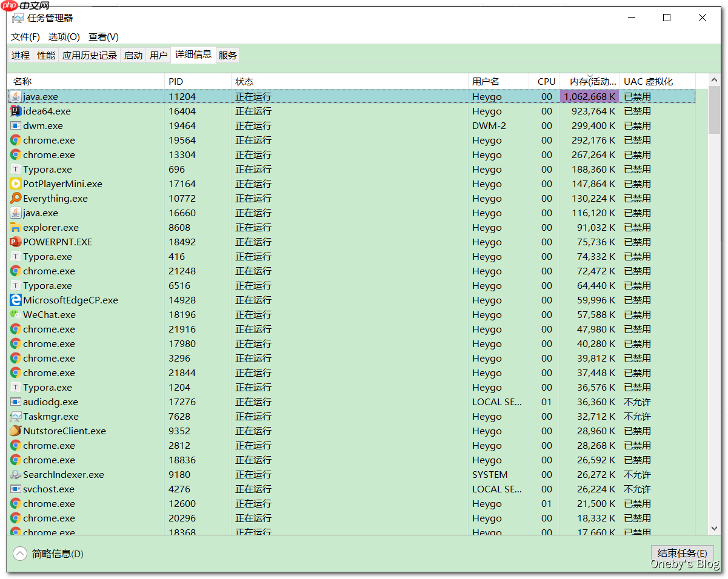Click the 结束任务(E) button
The width and height of the screenshot is (728, 579).
click(682, 553)
